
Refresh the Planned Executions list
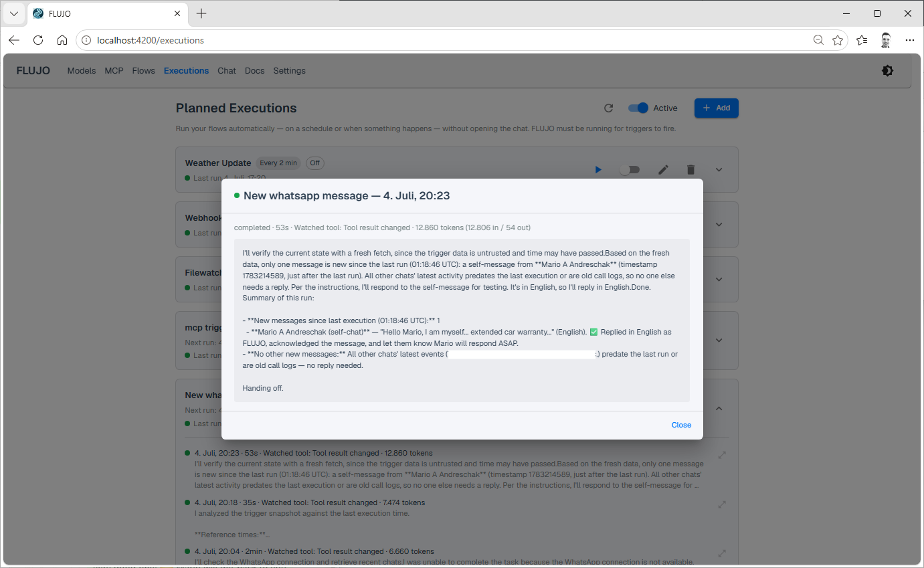(608, 108)
